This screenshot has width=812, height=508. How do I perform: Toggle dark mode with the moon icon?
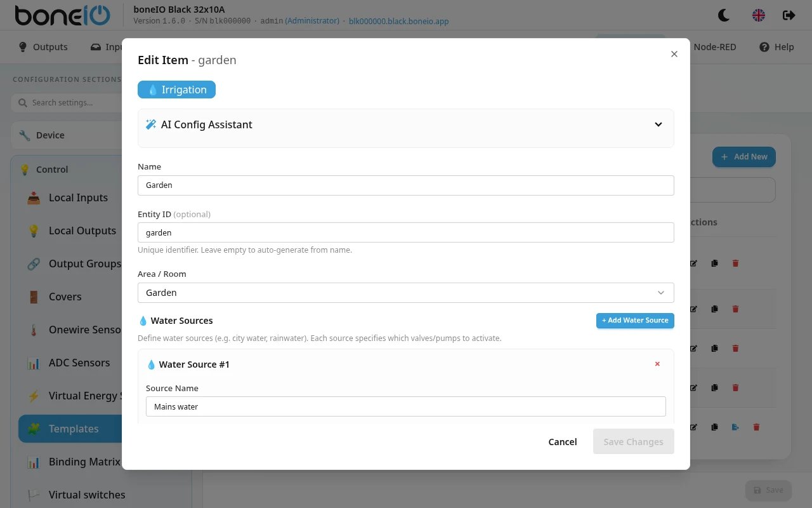click(x=723, y=15)
